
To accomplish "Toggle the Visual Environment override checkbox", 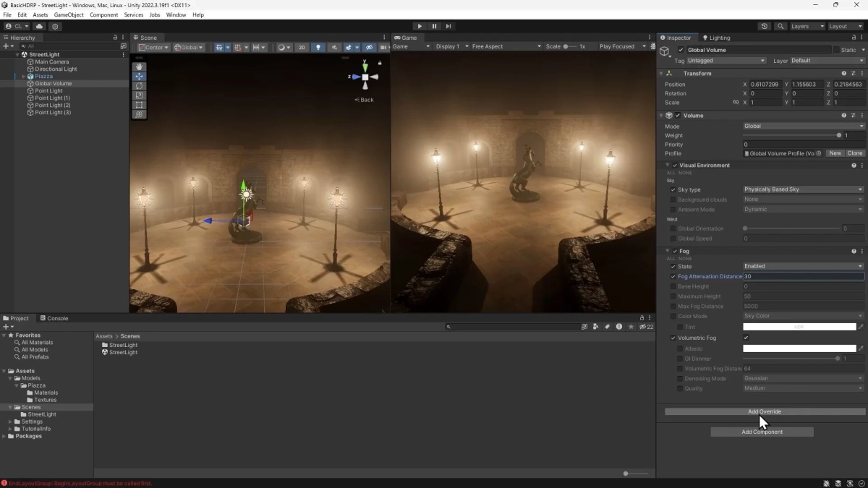I will pos(675,165).
